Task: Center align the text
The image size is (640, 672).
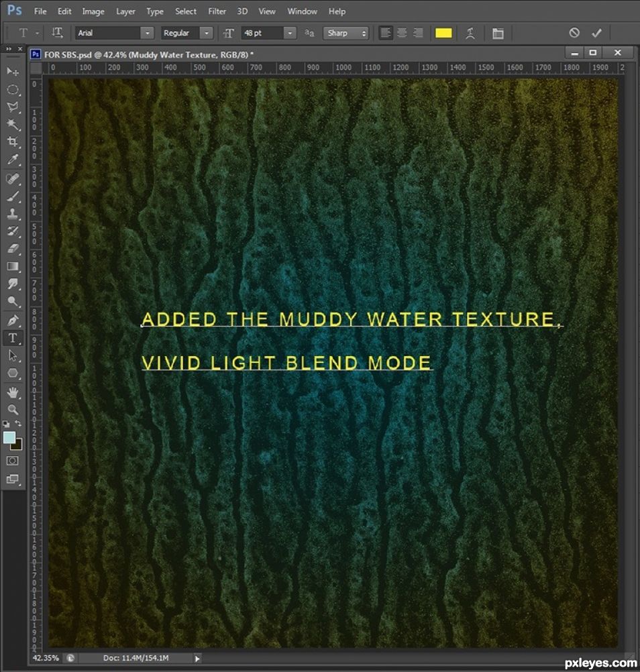Action: point(402,33)
